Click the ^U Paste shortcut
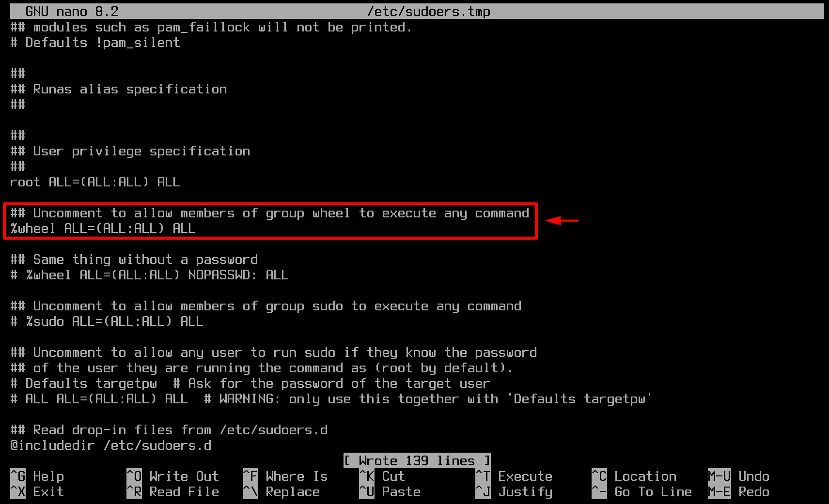Viewport: 829px width, 504px height. coord(390,492)
